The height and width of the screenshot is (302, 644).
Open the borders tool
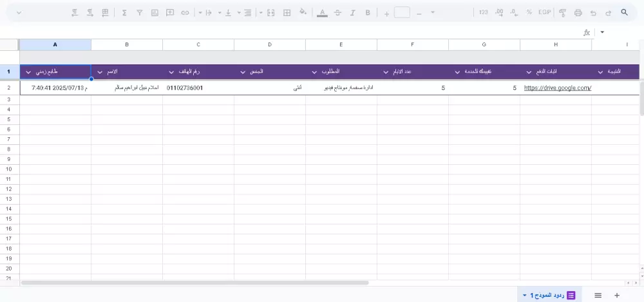[287, 13]
